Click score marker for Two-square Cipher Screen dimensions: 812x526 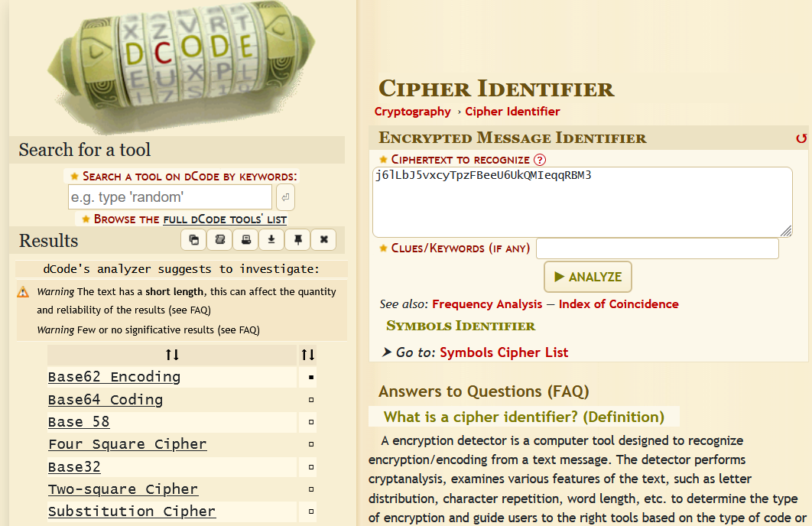310,489
